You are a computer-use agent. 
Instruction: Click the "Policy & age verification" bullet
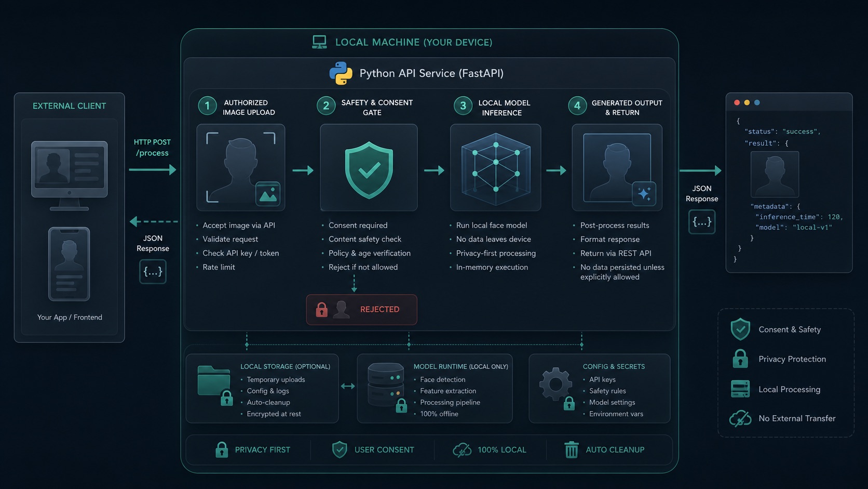[x=369, y=254]
